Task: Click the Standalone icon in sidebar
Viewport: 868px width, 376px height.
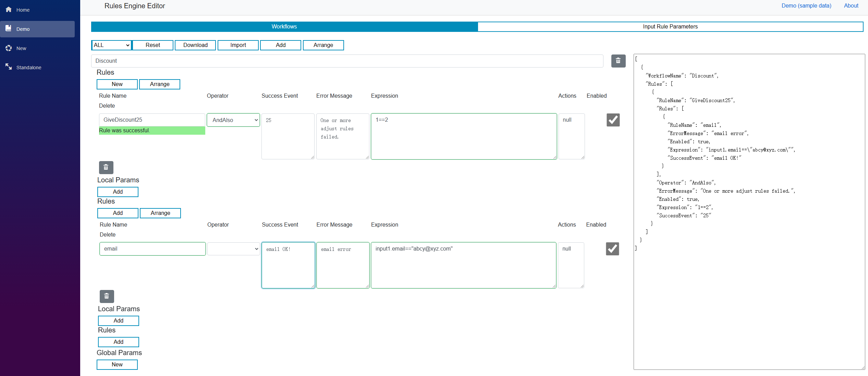Action: point(9,66)
